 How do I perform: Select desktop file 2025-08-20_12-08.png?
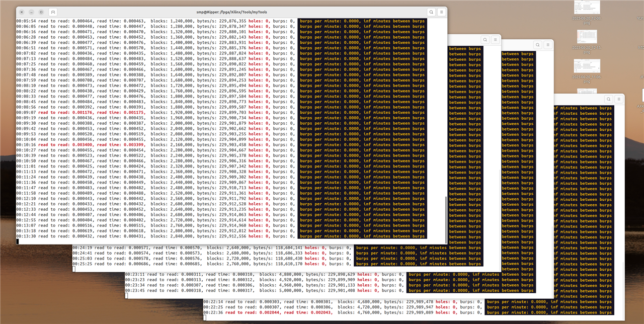tap(587, 12)
